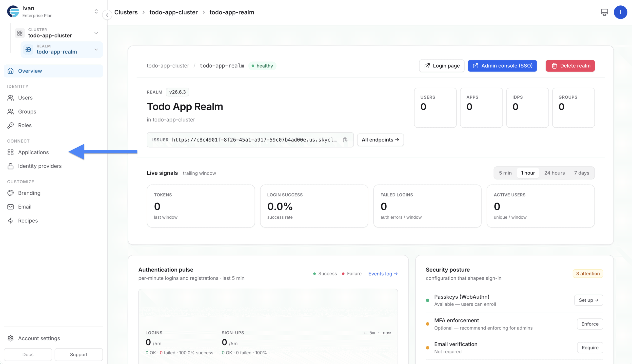Click the Delete realm button
The height and width of the screenshot is (364, 632).
click(570, 66)
